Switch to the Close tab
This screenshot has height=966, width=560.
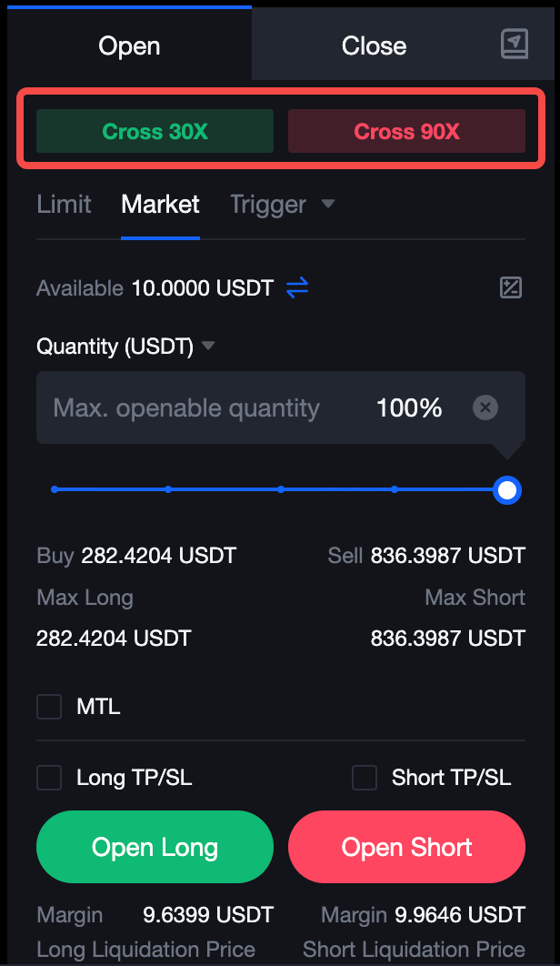tap(374, 45)
